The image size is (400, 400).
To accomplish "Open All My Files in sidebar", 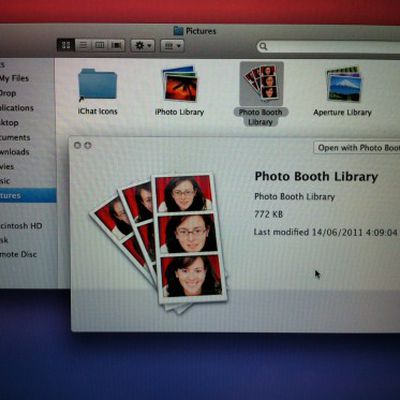I will click(14, 78).
